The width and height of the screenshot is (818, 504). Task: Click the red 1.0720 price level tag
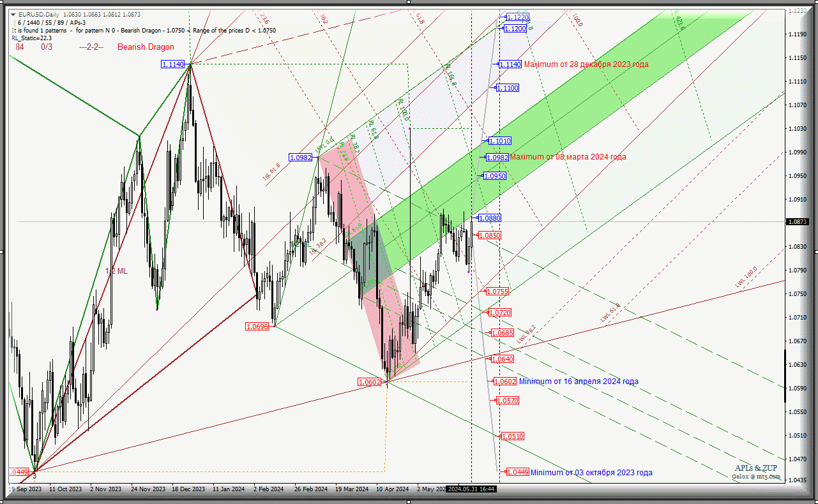499,313
